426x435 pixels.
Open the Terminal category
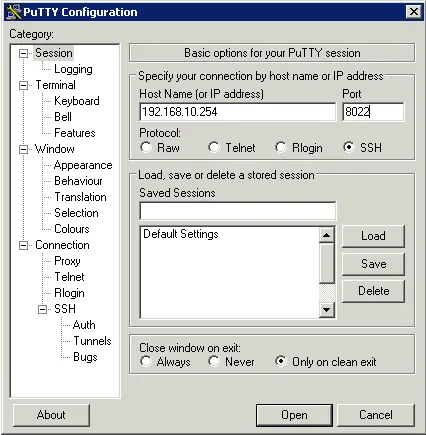pyautogui.click(x=55, y=85)
